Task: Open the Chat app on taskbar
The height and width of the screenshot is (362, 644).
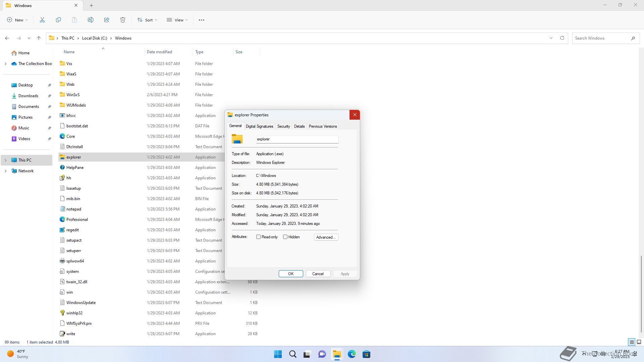Action: coord(322,354)
